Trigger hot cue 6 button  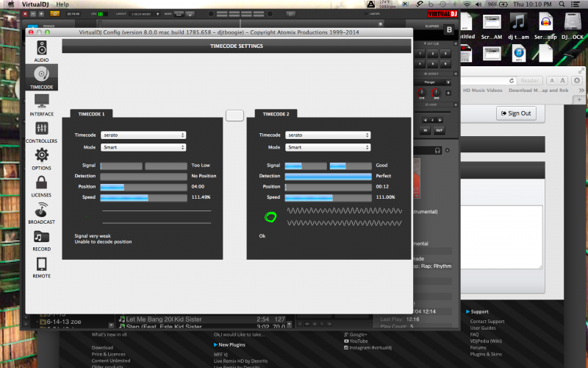[445, 64]
